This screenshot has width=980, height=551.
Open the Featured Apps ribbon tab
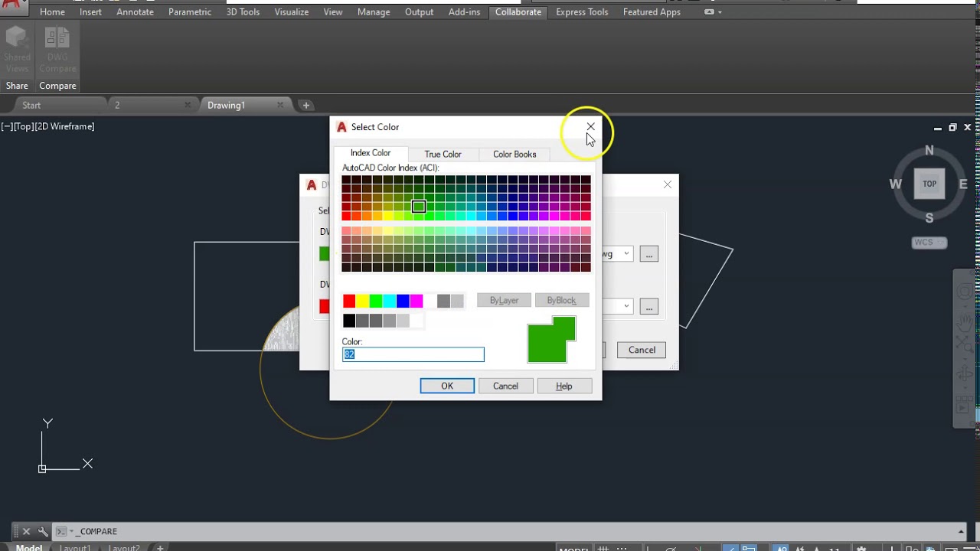tap(652, 12)
